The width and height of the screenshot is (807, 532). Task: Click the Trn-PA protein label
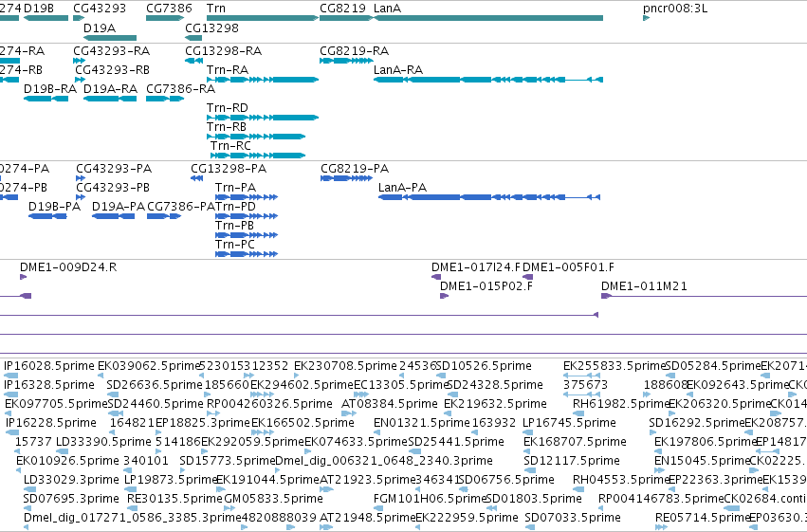pos(236,188)
